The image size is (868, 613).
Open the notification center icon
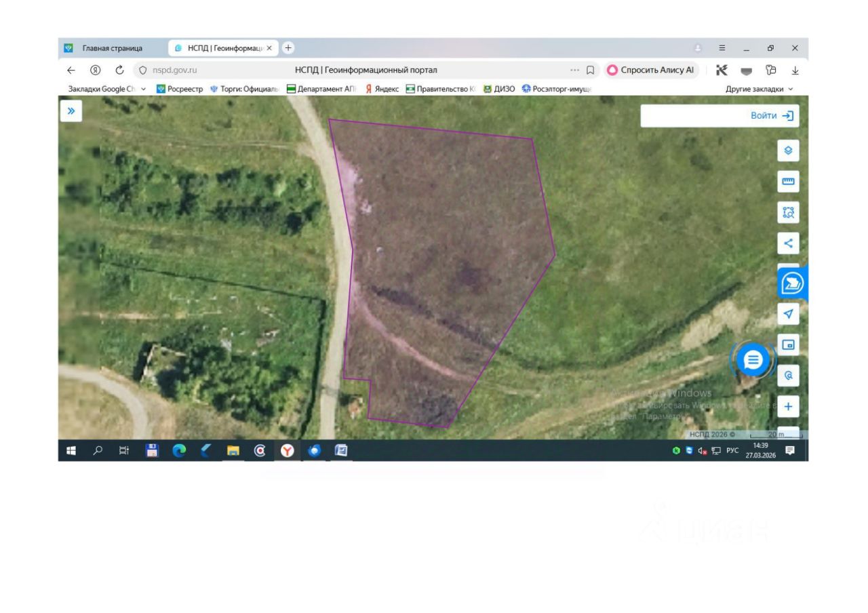click(789, 450)
